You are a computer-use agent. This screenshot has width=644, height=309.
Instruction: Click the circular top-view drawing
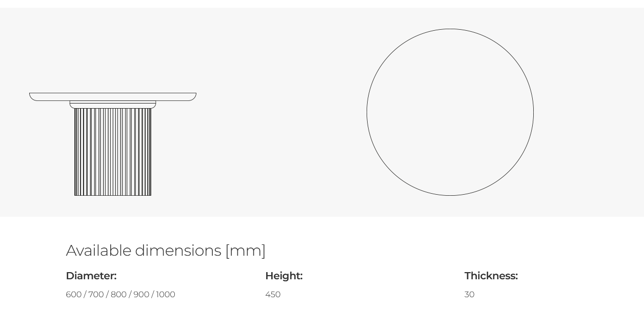[450, 112]
